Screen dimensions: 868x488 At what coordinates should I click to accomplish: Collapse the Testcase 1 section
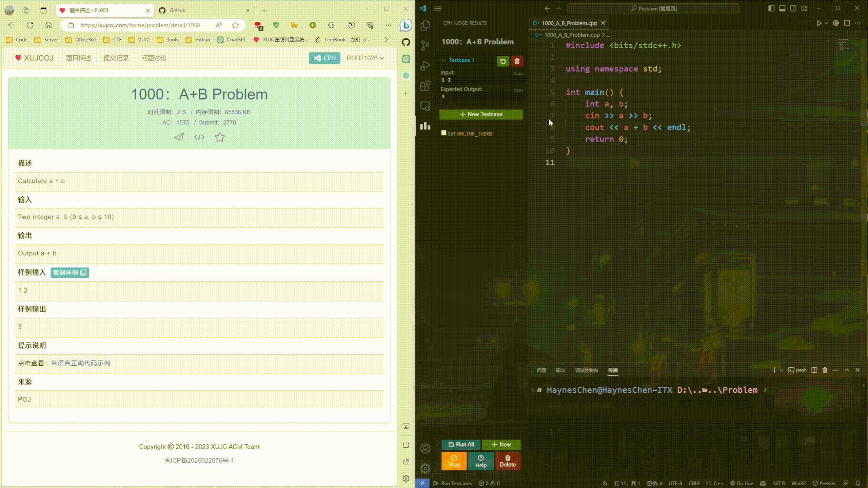(x=443, y=60)
